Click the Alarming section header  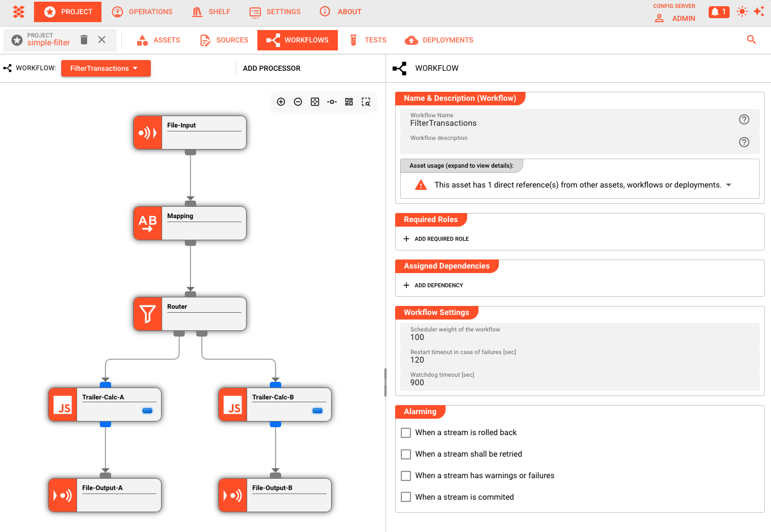pos(420,411)
